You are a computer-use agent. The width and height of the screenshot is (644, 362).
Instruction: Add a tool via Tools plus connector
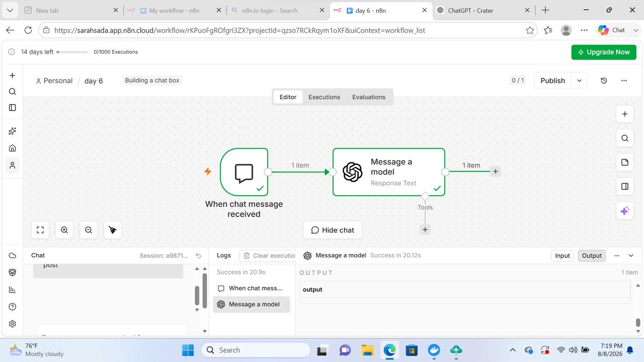pos(425,230)
